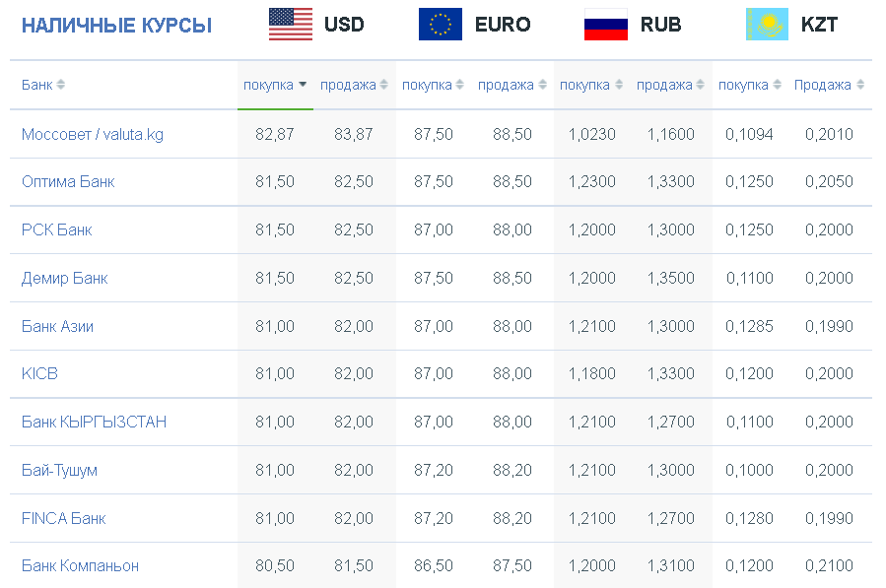Viewport: 886px width, 588px height.
Task: Toggle the USD покупка descending sort arrow
Action: (303, 85)
